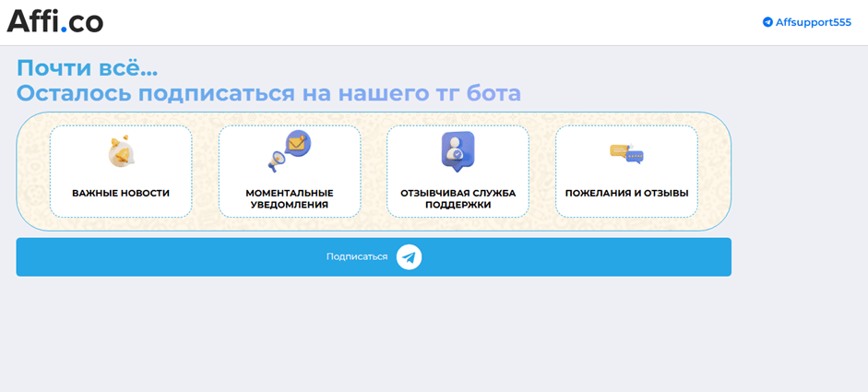868x392 pixels.
Task: Click the megaphone with envelope icon
Action: [x=290, y=151]
